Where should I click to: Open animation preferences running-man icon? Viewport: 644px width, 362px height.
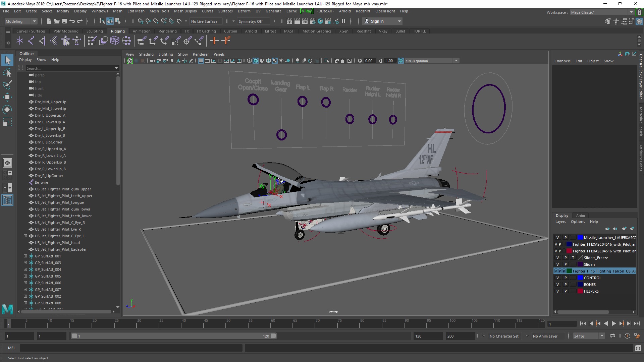coord(637,336)
